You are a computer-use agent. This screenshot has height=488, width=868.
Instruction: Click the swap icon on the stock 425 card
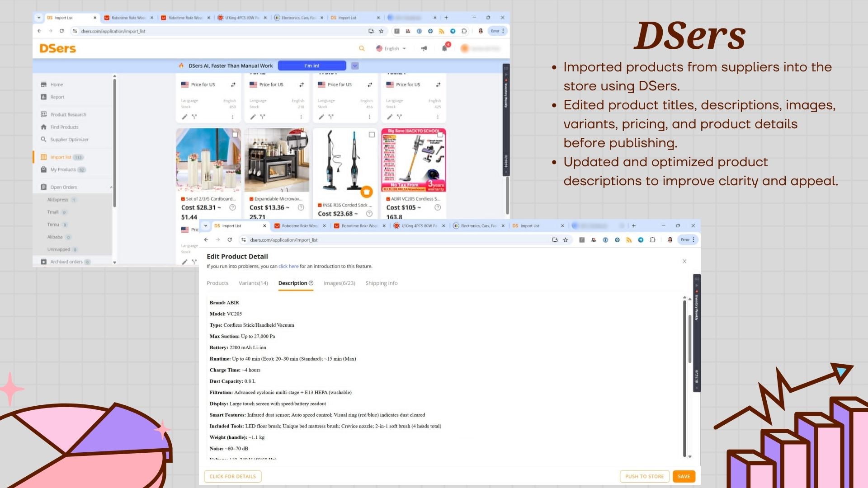tap(438, 84)
